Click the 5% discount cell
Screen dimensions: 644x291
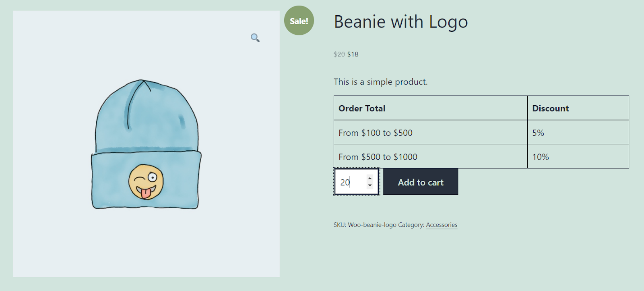click(x=538, y=133)
